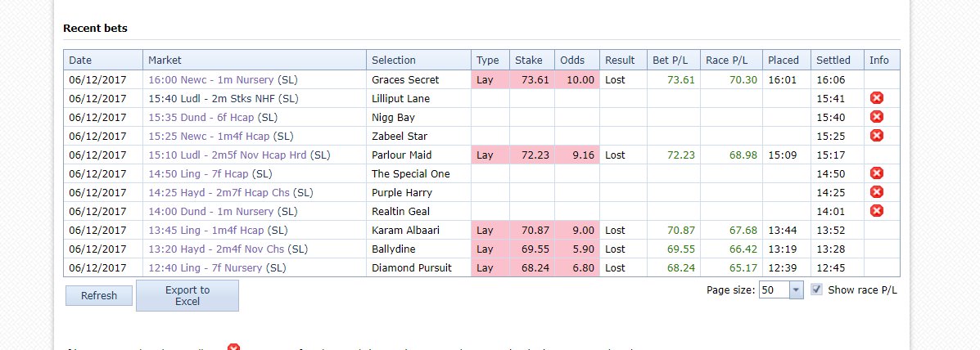
Task: Select the Karam Albaari selection cell
Action: point(418,230)
